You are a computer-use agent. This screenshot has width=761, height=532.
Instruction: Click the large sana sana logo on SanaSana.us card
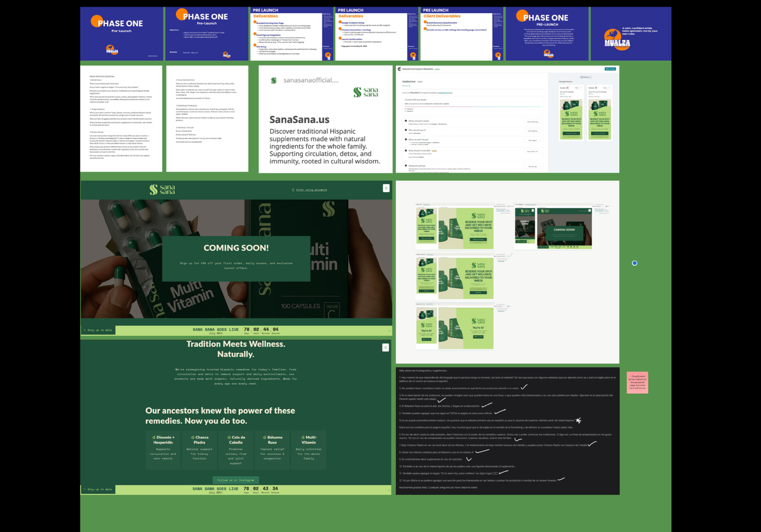(366, 92)
